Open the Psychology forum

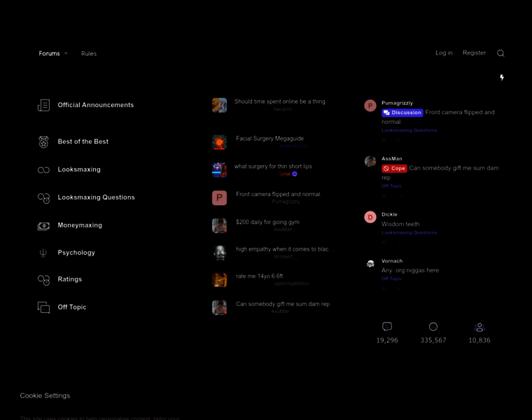click(76, 253)
